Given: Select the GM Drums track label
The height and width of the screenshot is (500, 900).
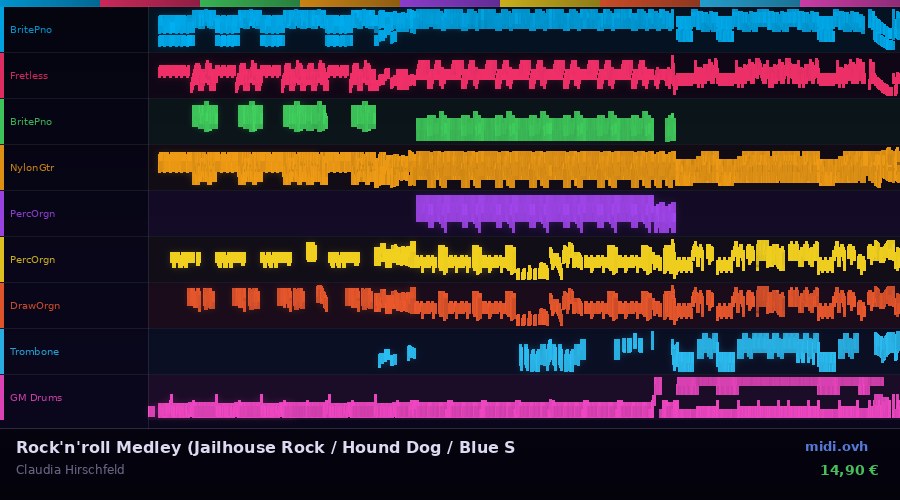Looking at the screenshot, I should tap(36, 398).
